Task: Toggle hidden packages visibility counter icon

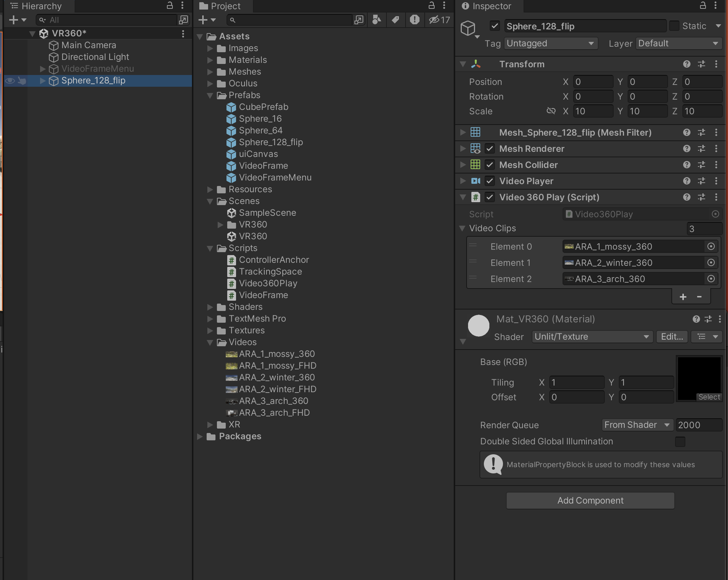Action: [439, 20]
